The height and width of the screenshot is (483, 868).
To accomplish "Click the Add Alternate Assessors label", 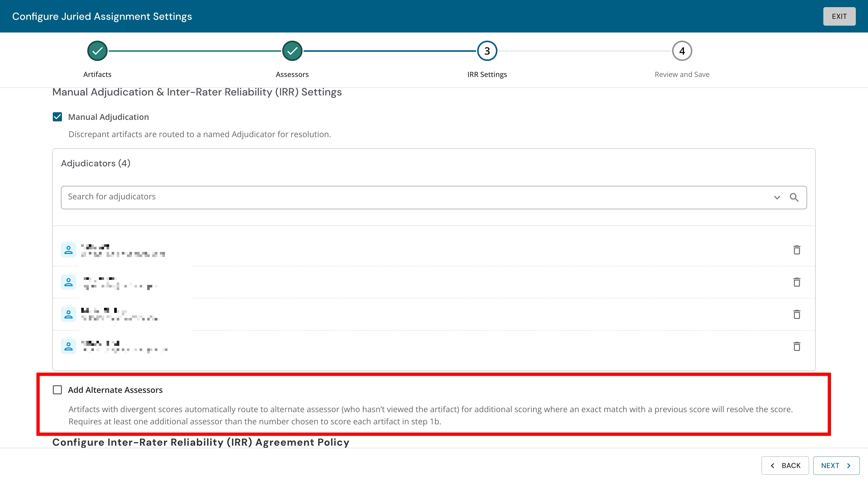I will pyautogui.click(x=115, y=390).
